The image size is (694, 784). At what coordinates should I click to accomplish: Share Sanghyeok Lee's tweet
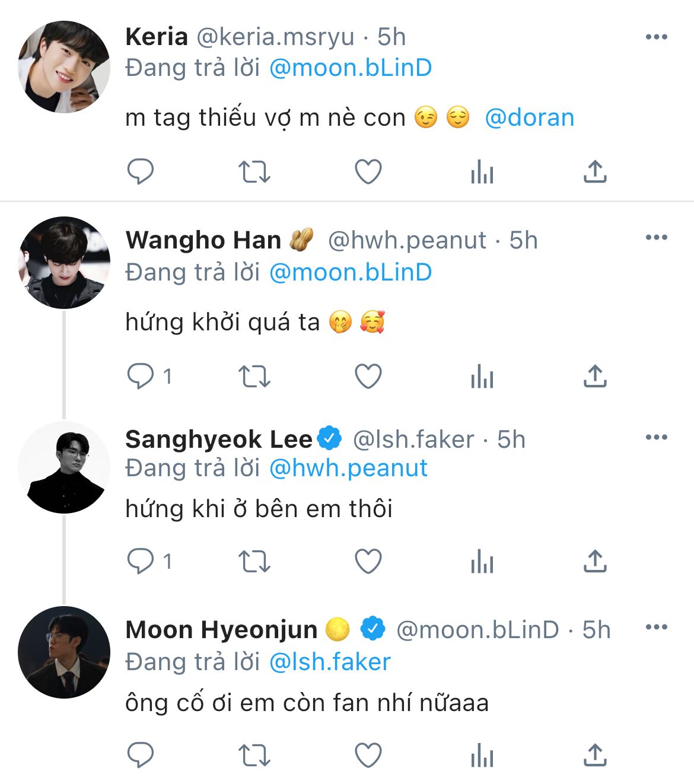tap(595, 561)
